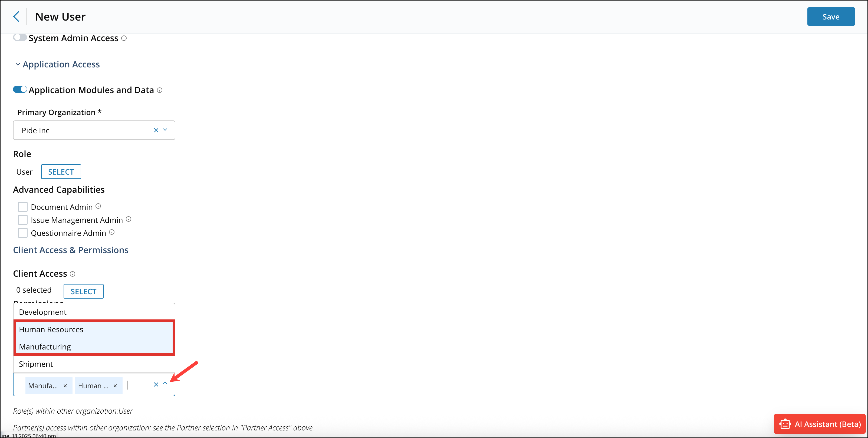The height and width of the screenshot is (438, 868).
Task: Click SELECT button next to Role User
Action: [x=61, y=172]
